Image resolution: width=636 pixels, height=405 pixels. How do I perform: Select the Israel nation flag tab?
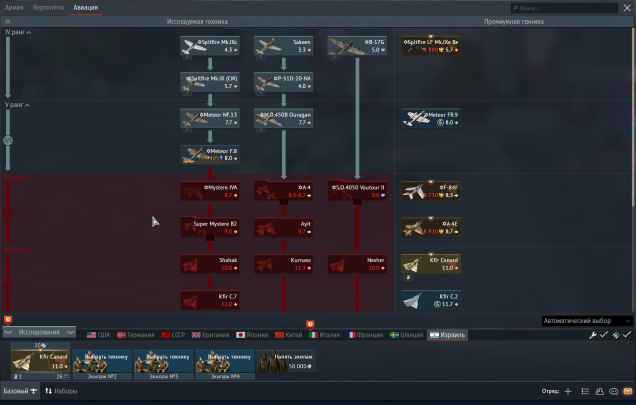[x=447, y=335]
